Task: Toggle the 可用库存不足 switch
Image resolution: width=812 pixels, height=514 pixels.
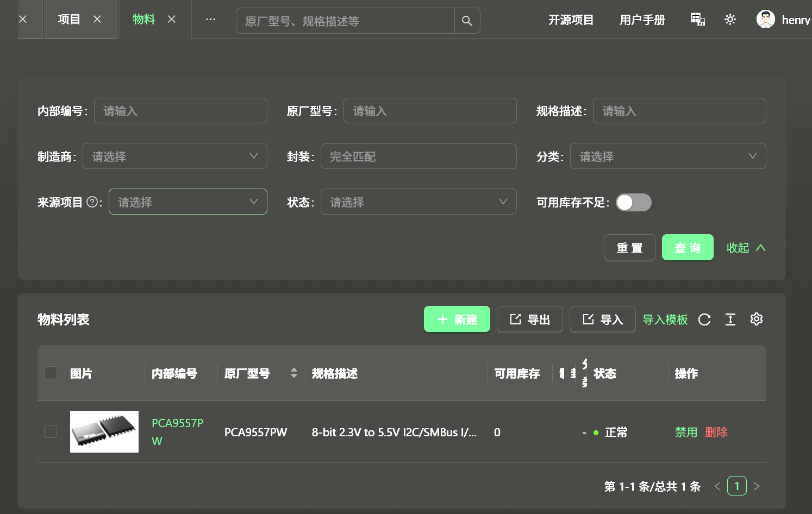Action: 633,202
